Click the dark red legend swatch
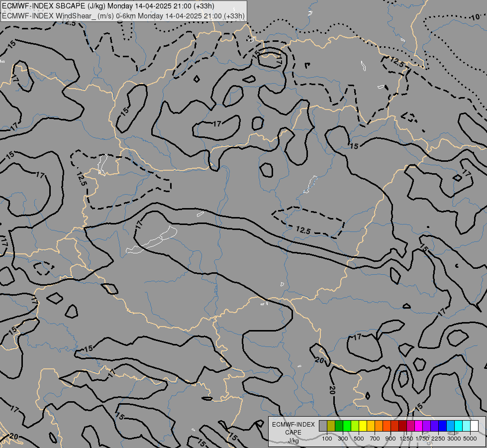 (402, 426)
